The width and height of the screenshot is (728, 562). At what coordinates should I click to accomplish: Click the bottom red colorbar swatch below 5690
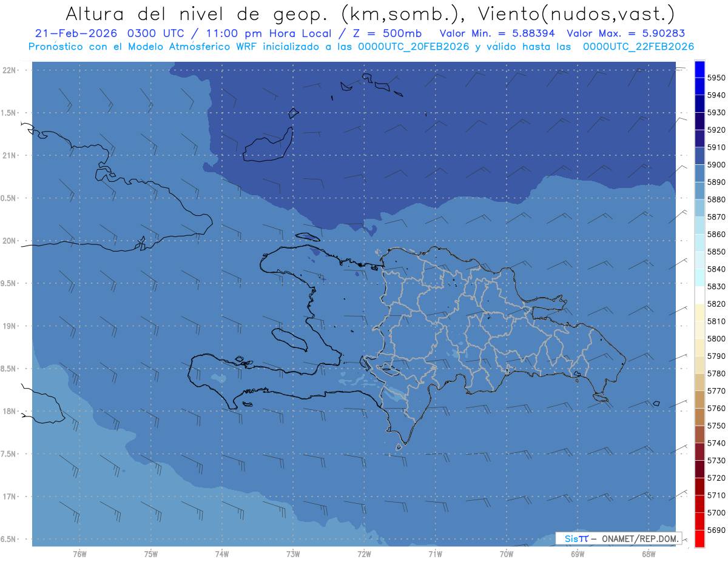click(699, 538)
